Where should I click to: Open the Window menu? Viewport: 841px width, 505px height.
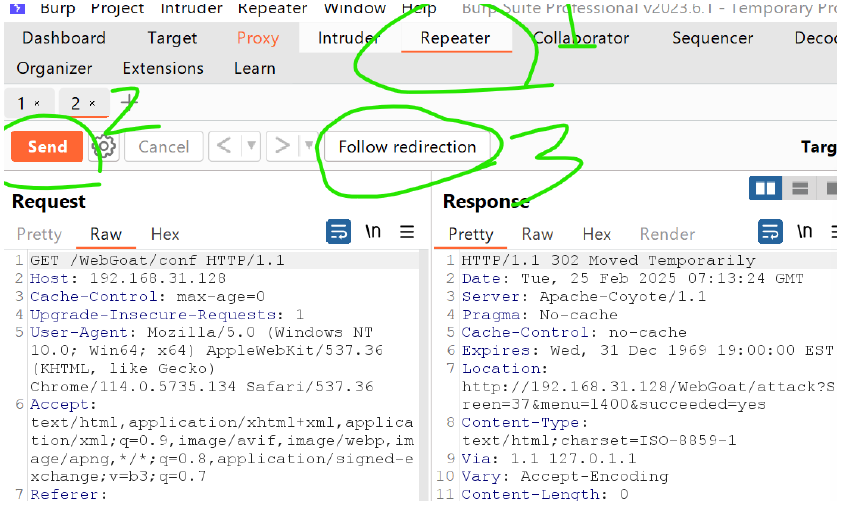pyautogui.click(x=355, y=8)
